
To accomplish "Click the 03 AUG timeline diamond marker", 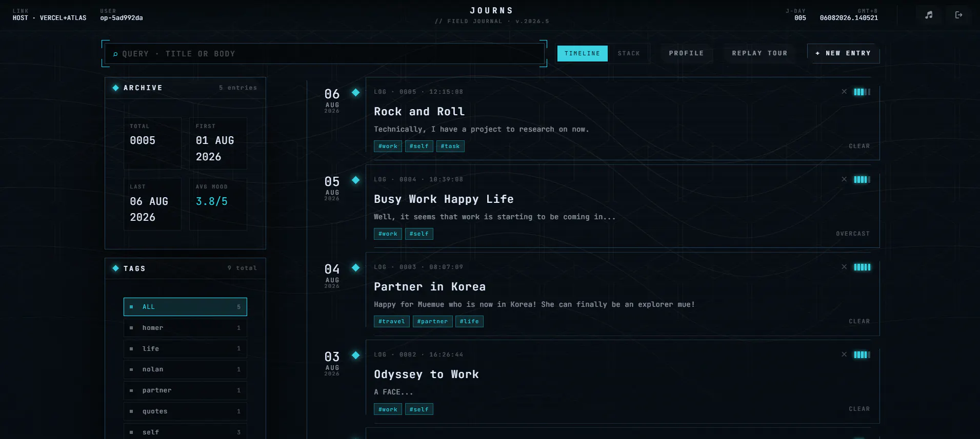I will pyautogui.click(x=355, y=355).
